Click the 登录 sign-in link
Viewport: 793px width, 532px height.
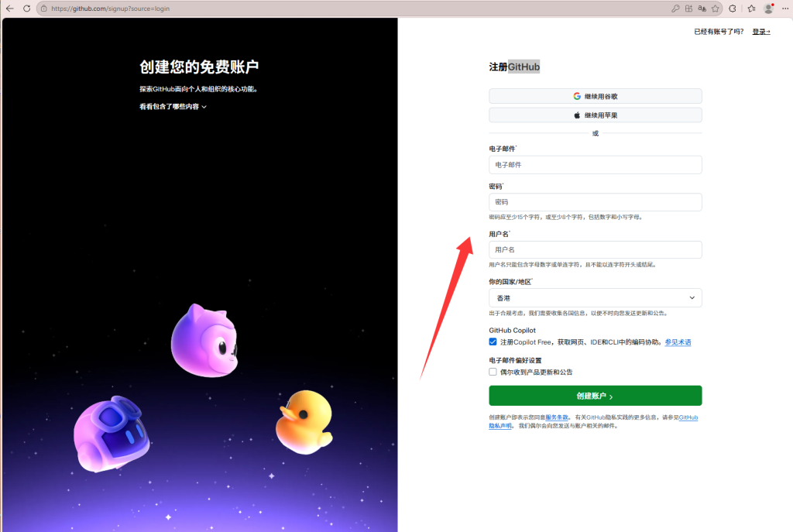click(760, 31)
